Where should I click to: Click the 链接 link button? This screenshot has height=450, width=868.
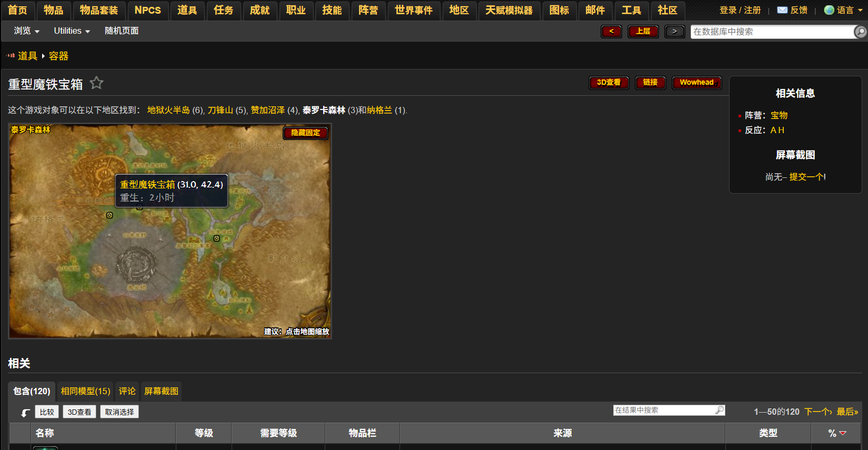(651, 83)
